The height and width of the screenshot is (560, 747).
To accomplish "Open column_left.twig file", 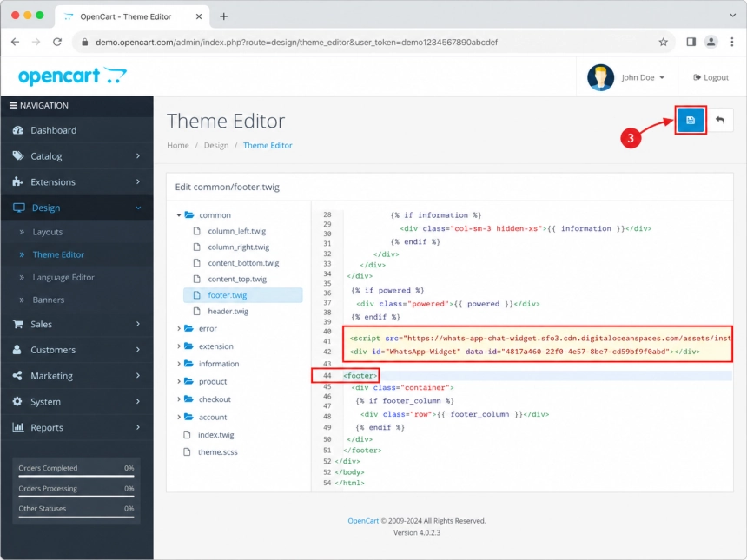I will (237, 231).
